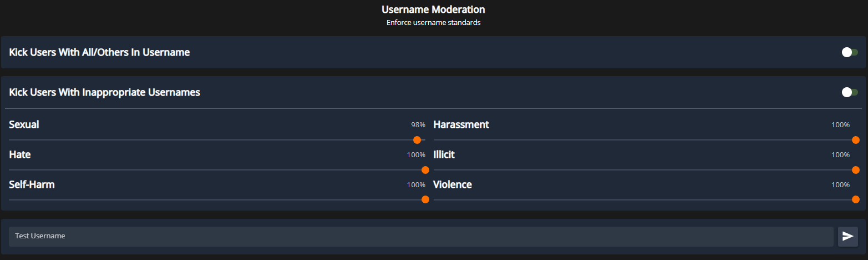Click the Sexual category label
868x260 pixels.
24,124
